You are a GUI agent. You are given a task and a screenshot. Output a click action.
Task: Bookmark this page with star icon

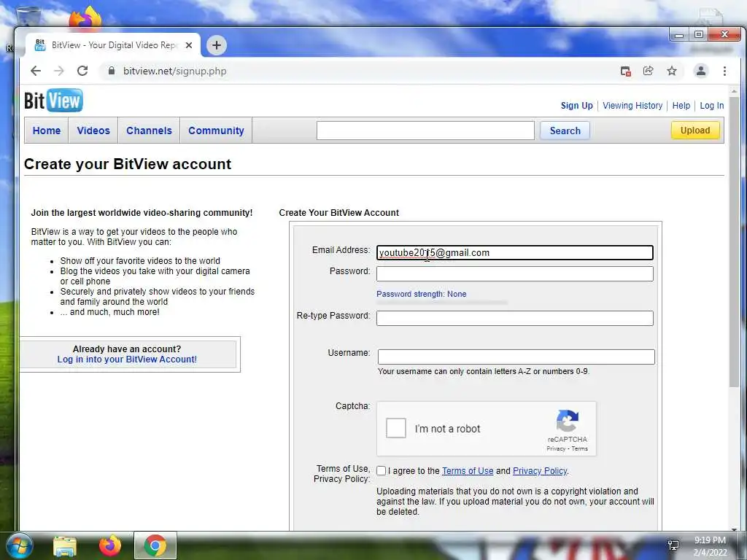coord(672,71)
